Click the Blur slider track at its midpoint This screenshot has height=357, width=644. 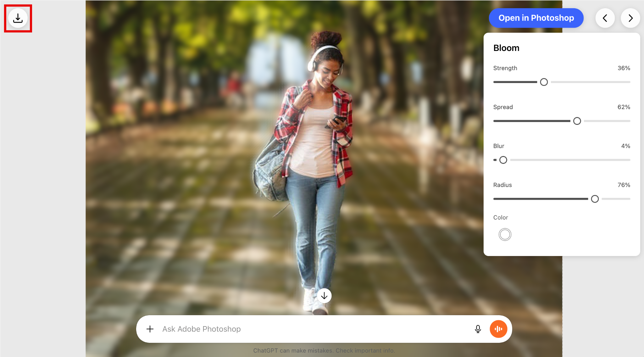click(x=562, y=160)
